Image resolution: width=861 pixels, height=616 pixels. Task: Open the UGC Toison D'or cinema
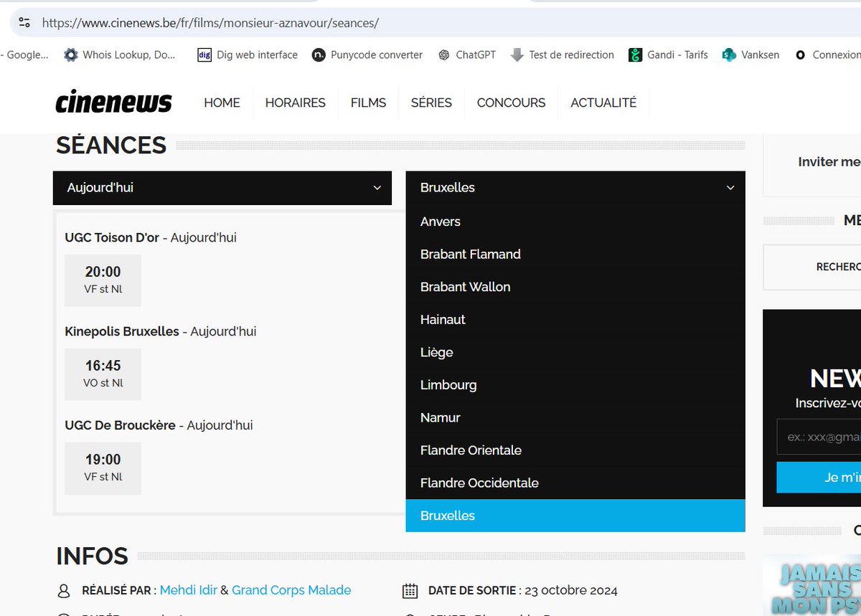[112, 237]
